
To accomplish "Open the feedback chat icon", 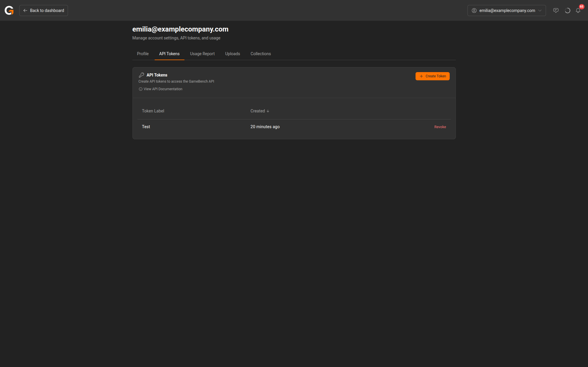I will pos(556,11).
